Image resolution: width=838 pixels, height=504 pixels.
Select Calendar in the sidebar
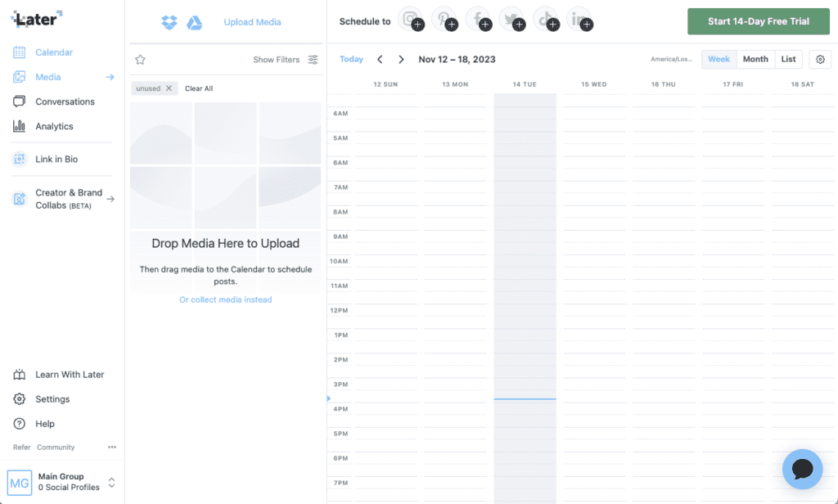54,52
